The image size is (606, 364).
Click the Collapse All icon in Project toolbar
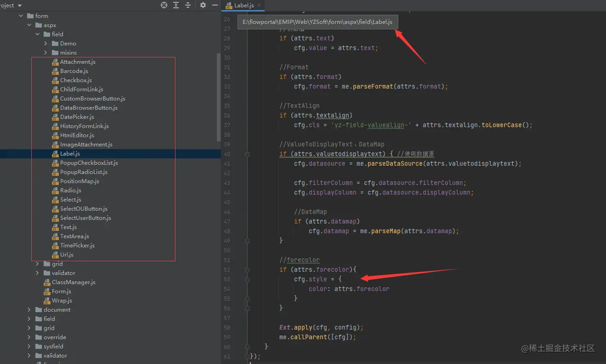(188, 5)
